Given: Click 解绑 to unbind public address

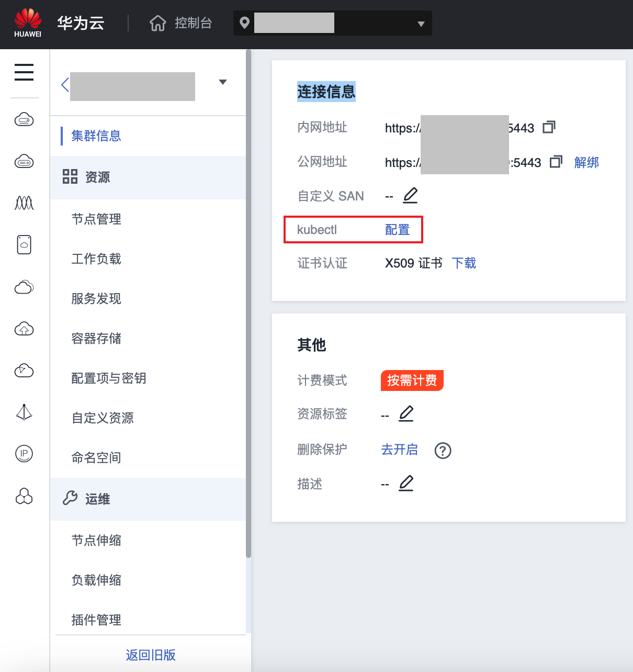Looking at the screenshot, I should tap(586, 162).
